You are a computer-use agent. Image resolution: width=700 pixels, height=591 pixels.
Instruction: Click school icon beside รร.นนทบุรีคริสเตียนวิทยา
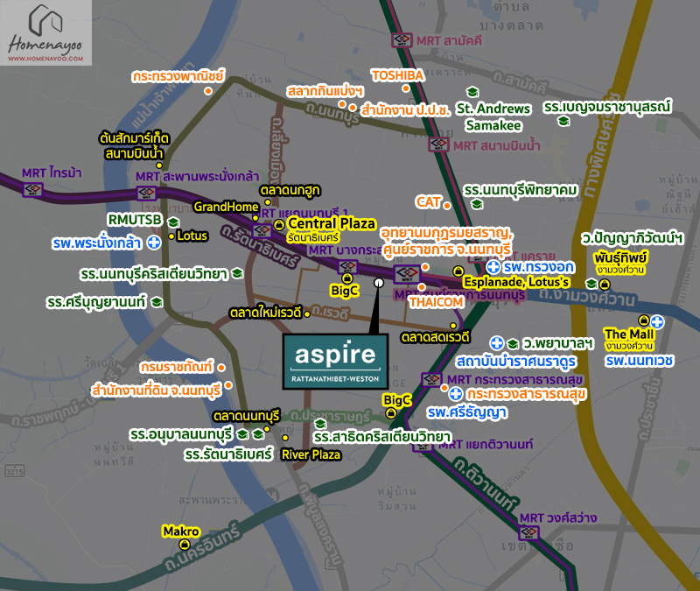[x=237, y=273]
